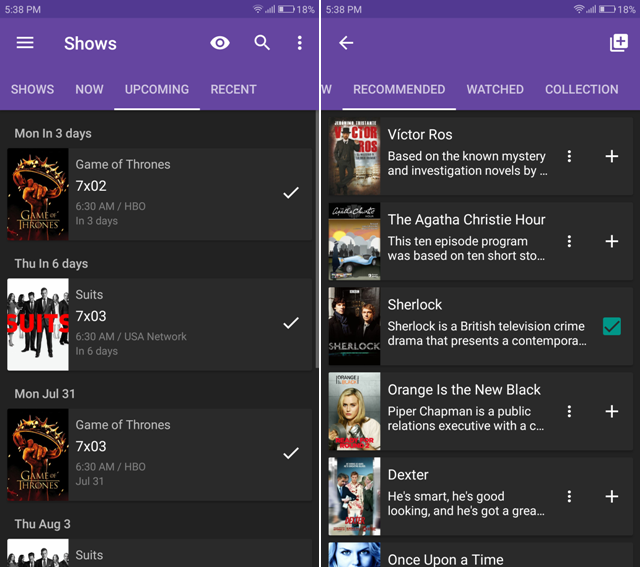The image size is (640, 567).
Task: Open the Shows overflow menu
Action: coord(299,43)
